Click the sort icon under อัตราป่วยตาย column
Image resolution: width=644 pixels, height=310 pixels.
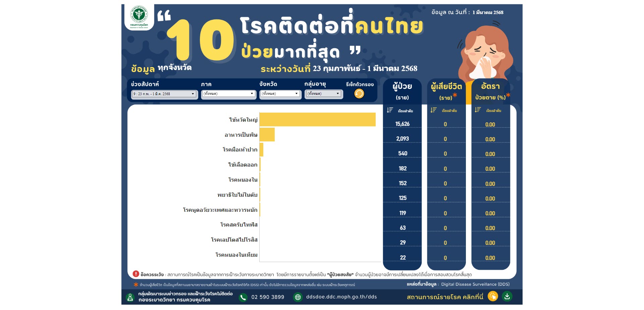click(478, 110)
